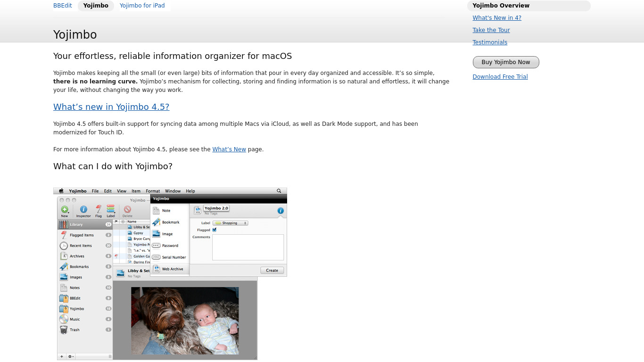
Task: Choose the Serial Number item type icon
Action: [156, 257]
